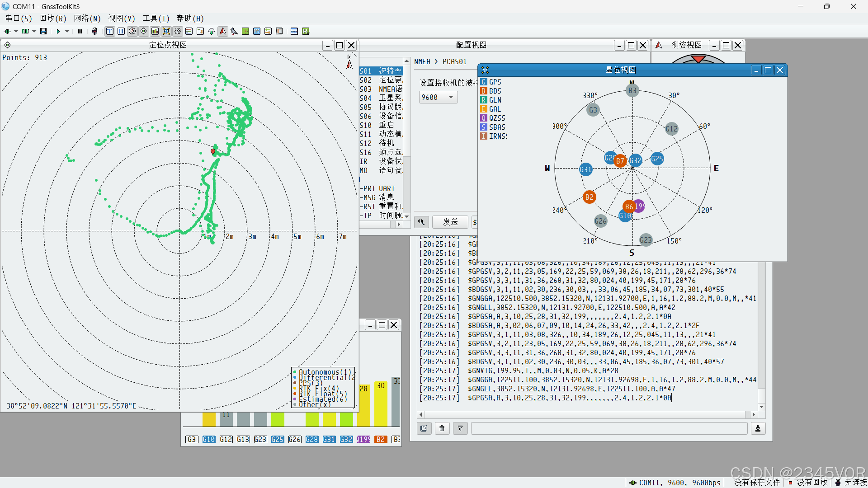This screenshot has width=868, height=488.
Task: Click the G25 label under signal bars
Action: click(278, 439)
